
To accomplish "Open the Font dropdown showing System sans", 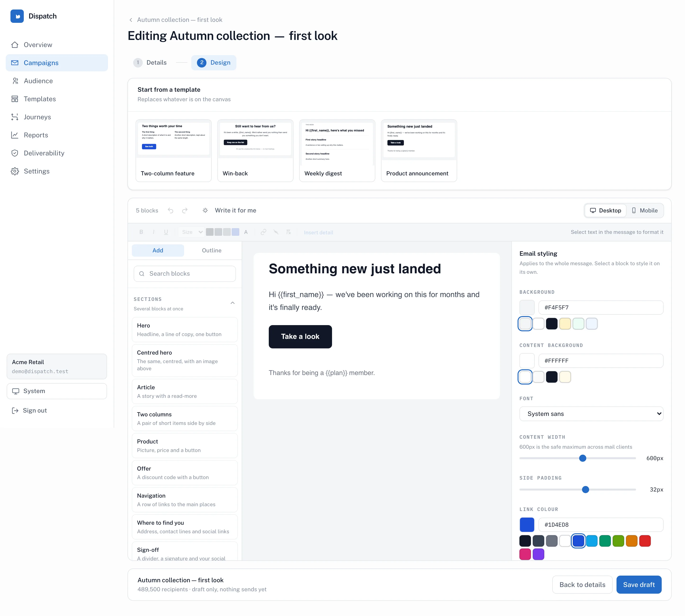I will click(591, 414).
